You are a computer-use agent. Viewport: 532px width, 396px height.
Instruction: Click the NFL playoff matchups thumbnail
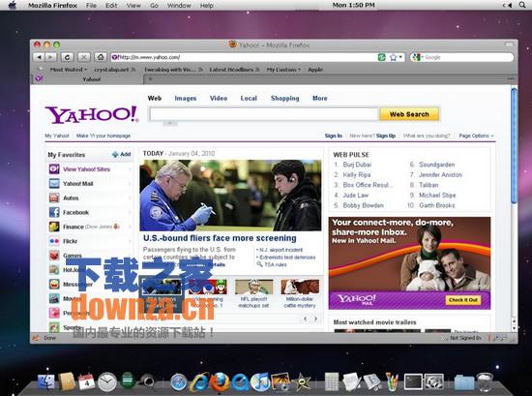click(253, 288)
